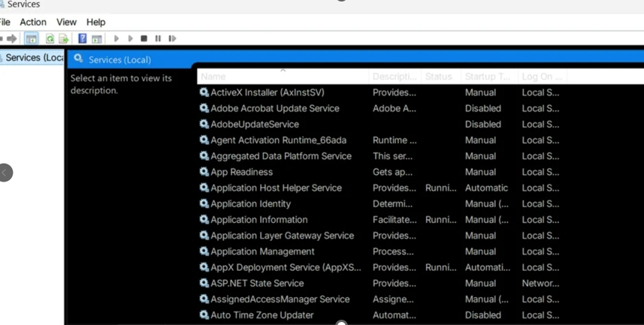Select the Application Management service name

pyautogui.click(x=262, y=251)
